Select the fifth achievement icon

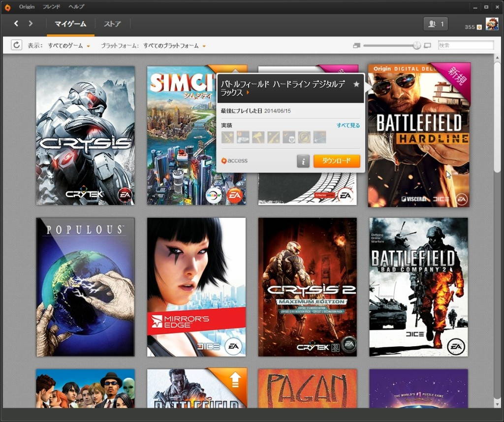pyautogui.click(x=288, y=137)
